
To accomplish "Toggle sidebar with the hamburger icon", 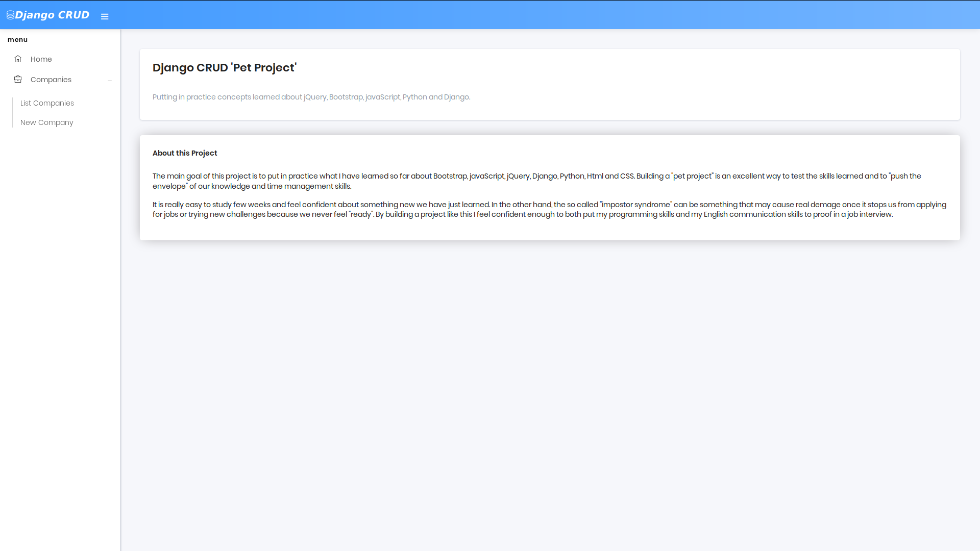I will tap(105, 16).
